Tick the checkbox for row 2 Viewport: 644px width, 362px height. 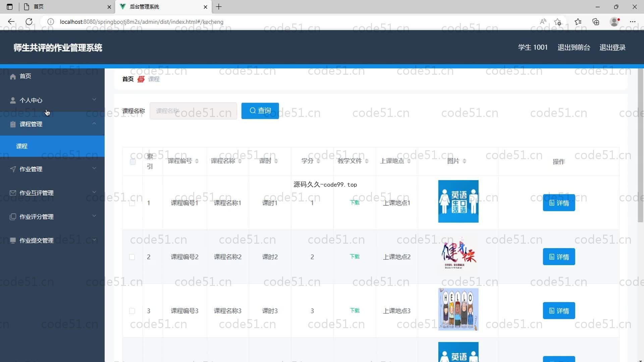click(x=132, y=257)
